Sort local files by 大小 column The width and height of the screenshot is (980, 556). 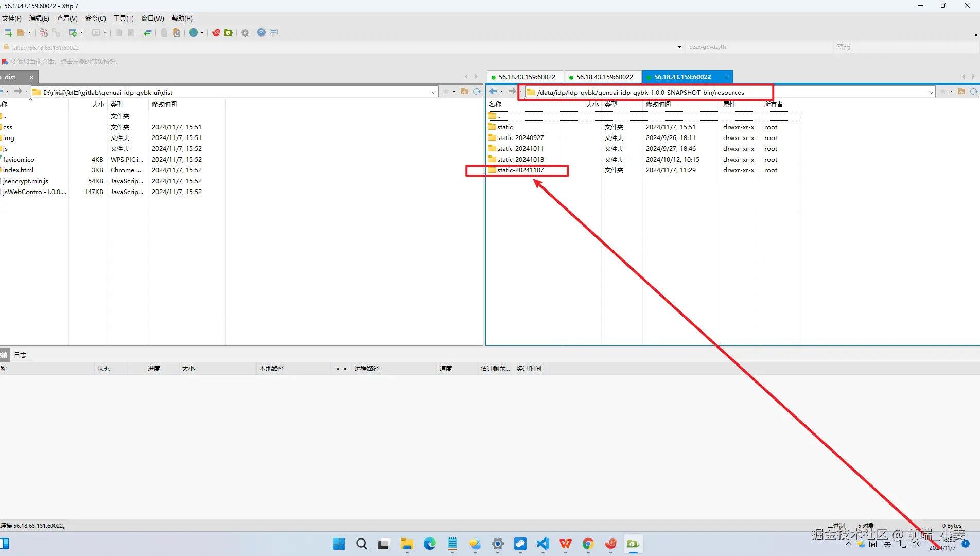(87, 105)
